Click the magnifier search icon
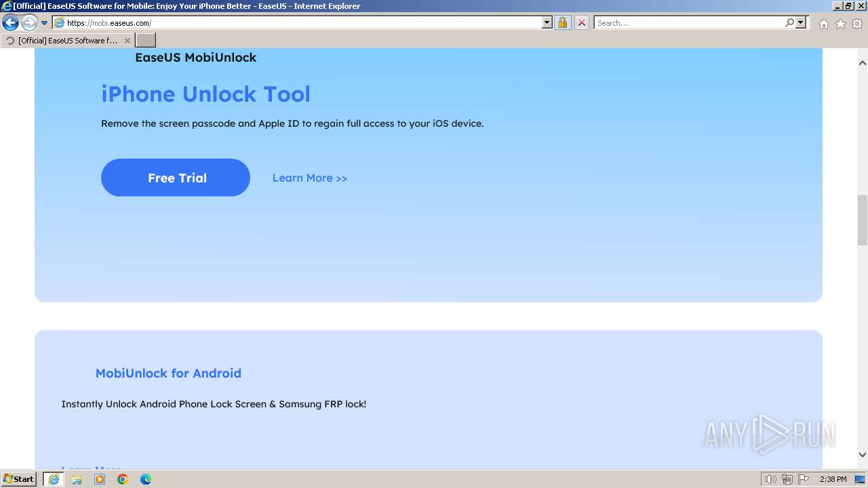Viewport: 868px width, 488px height. [x=789, y=23]
